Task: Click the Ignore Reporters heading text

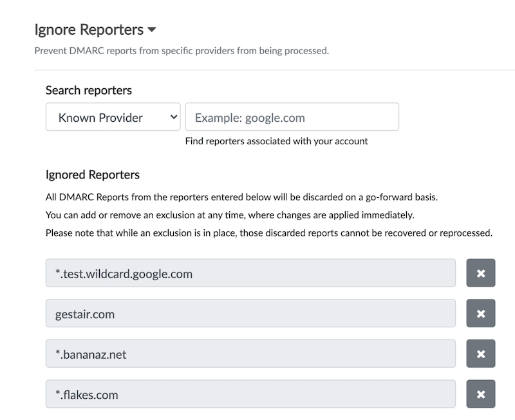Action: (89, 30)
